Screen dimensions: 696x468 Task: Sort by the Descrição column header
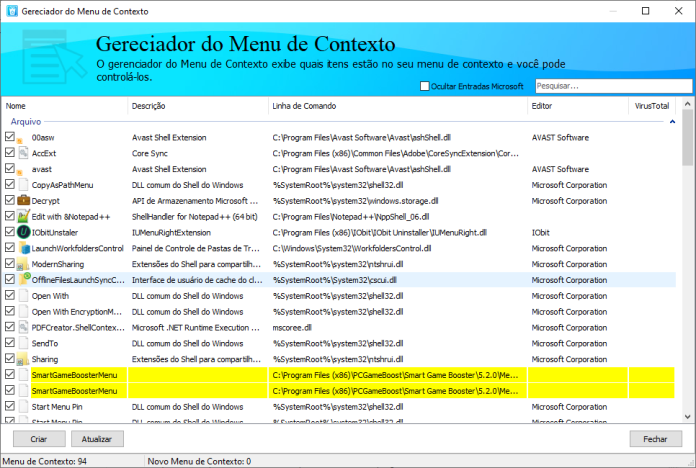(198, 106)
